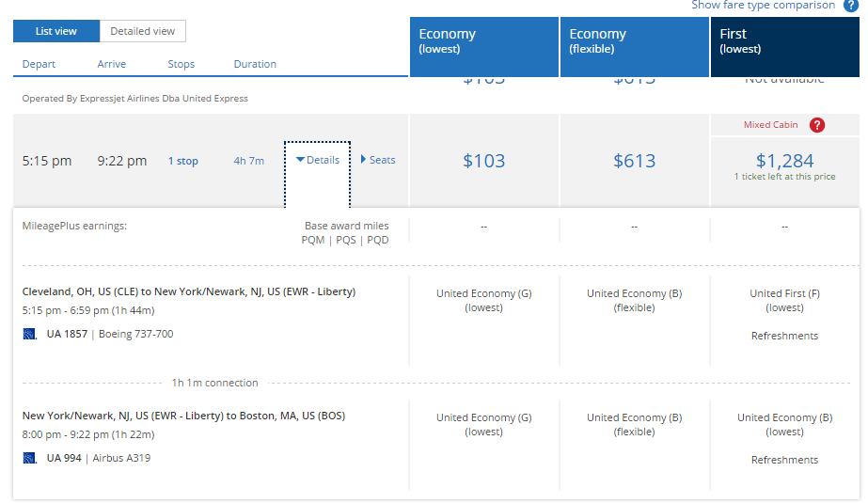Screen dimensions: 868x503
Task: Sort flights by Depart time
Action: tap(39, 64)
